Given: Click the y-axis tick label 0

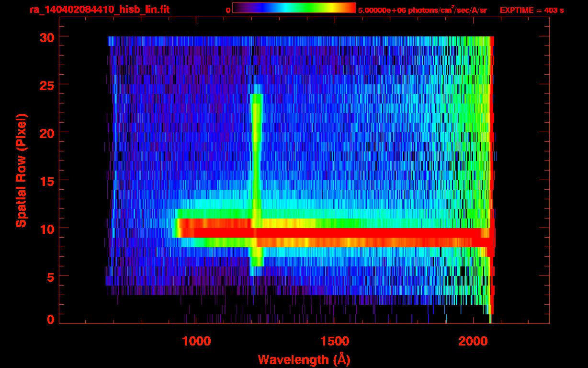Looking at the screenshot, I should click(x=50, y=319).
